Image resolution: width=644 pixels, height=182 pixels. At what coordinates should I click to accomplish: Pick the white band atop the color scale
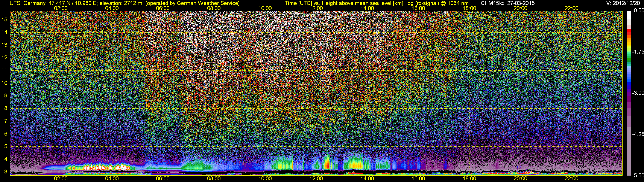[x=629, y=15]
